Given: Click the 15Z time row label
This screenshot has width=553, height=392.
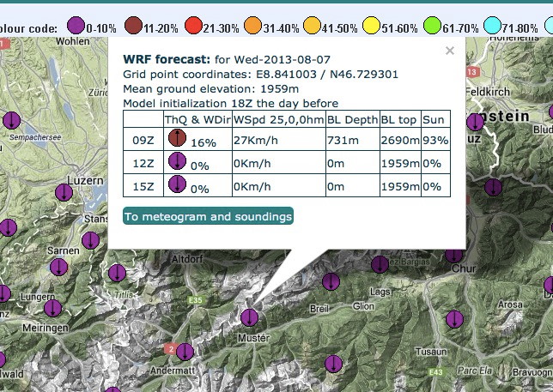Looking at the screenshot, I should [x=143, y=186].
